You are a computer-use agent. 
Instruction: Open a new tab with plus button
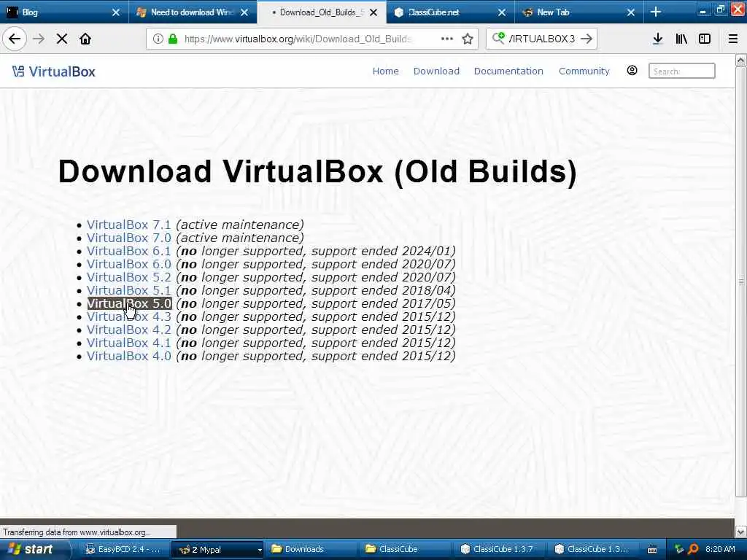pyautogui.click(x=656, y=12)
